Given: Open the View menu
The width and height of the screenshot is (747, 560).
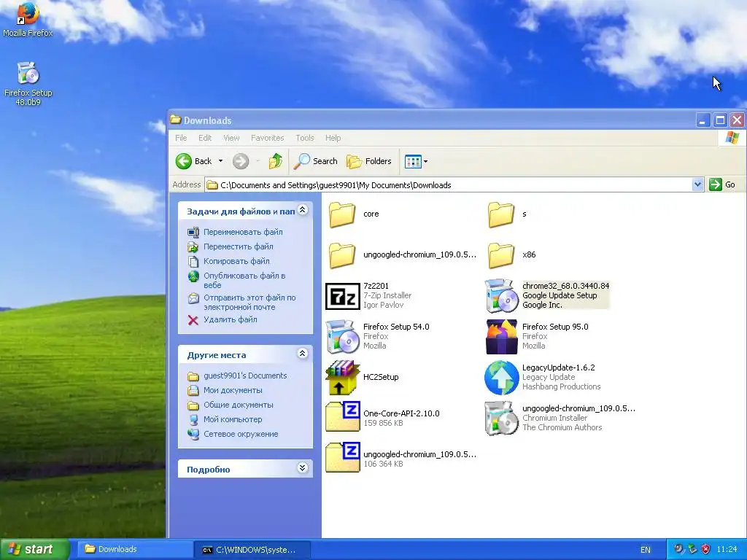Looking at the screenshot, I should pyautogui.click(x=231, y=138).
